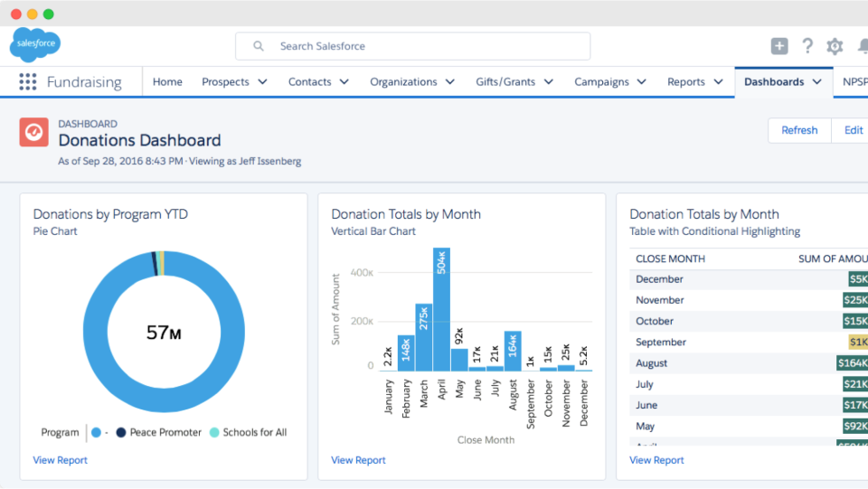This screenshot has width=868, height=489.
Task: Select the September table row
Action: point(749,343)
